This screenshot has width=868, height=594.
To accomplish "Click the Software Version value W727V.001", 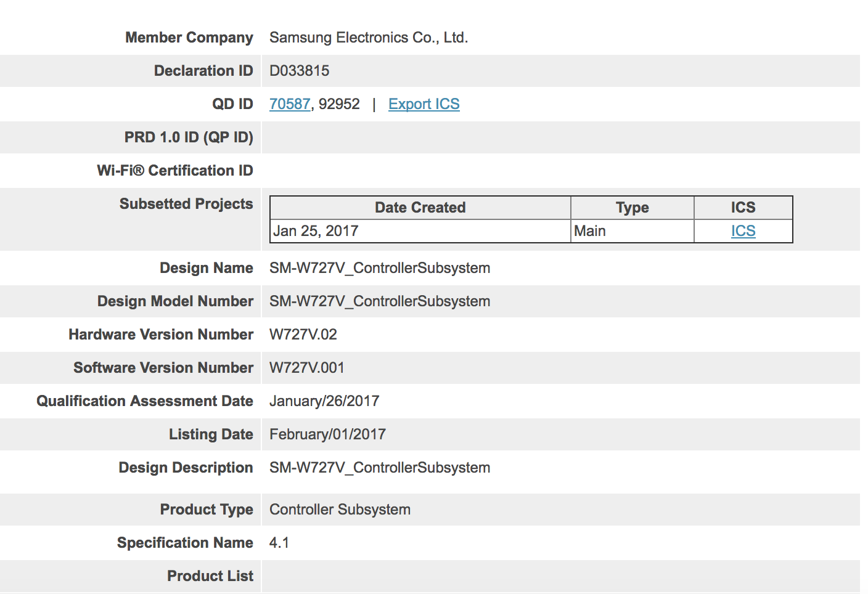I will point(306,368).
